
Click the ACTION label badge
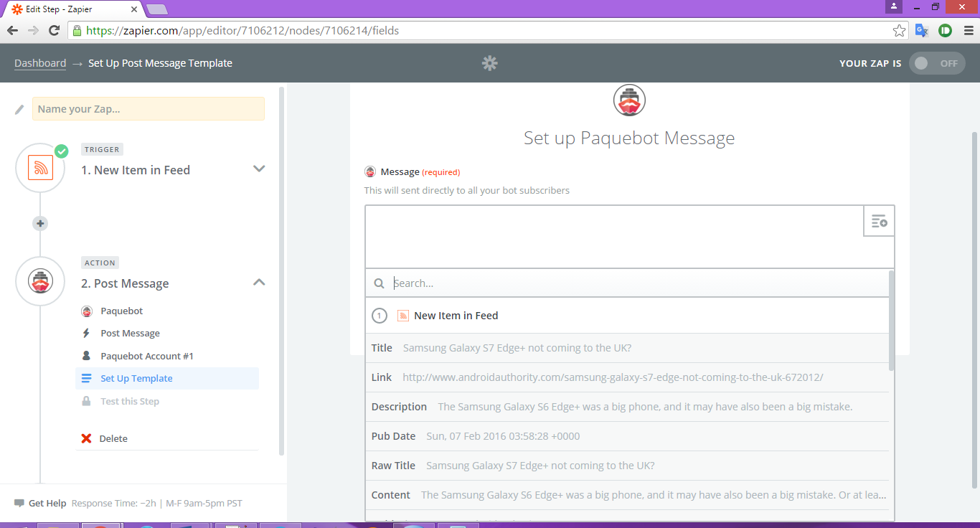[100, 263]
